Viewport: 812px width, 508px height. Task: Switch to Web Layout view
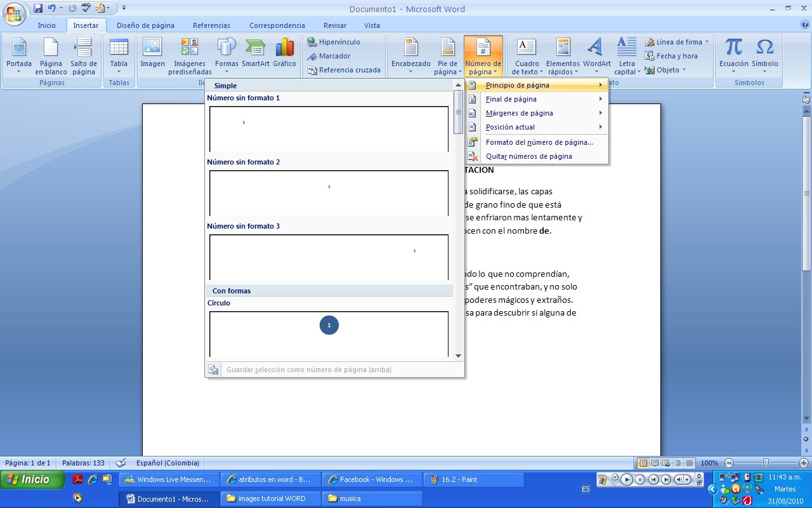click(x=667, y=463)
